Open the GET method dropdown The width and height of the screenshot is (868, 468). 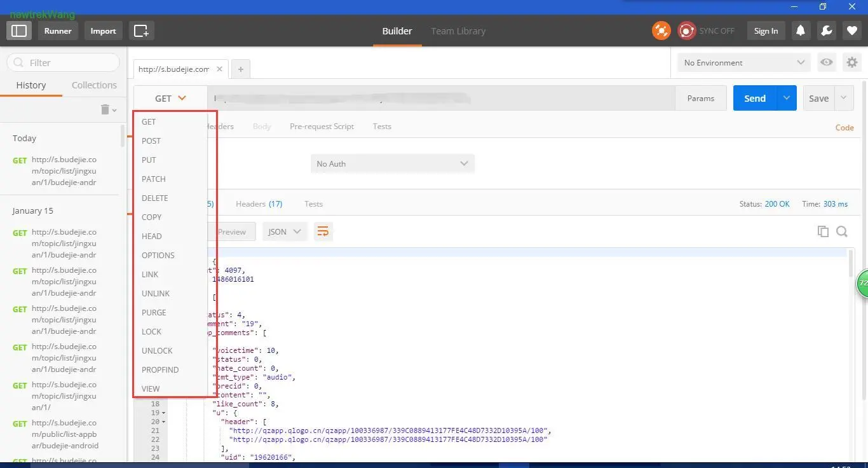170,98
